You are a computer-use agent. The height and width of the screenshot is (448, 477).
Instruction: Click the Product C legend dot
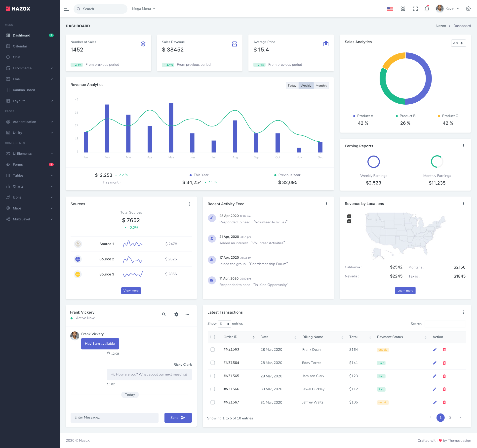click(439, 116)
